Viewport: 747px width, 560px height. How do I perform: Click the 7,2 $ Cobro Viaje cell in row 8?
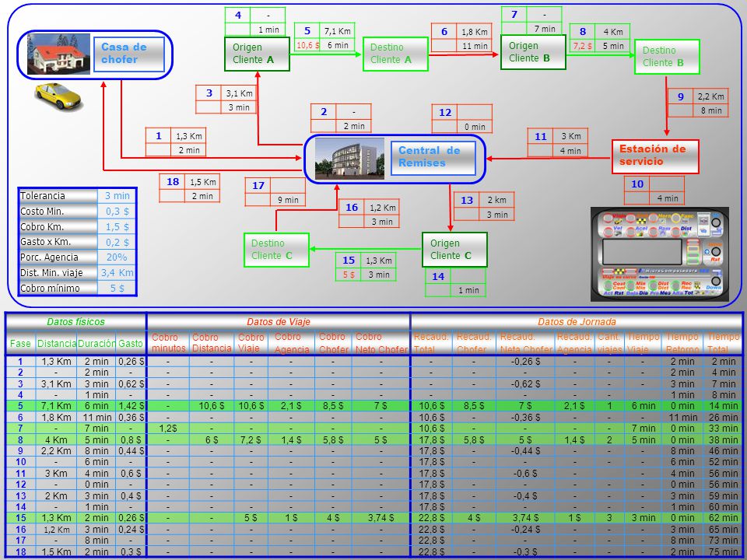[x=251, y=440]
